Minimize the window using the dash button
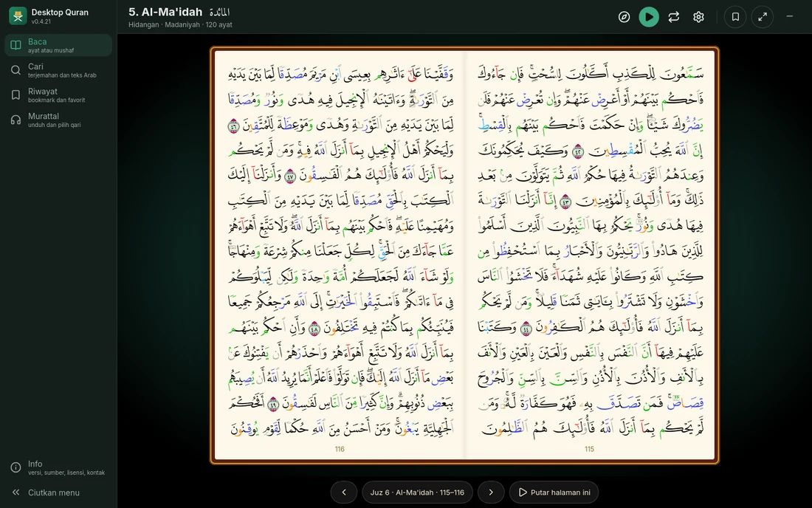 click(x=790, y=16)
